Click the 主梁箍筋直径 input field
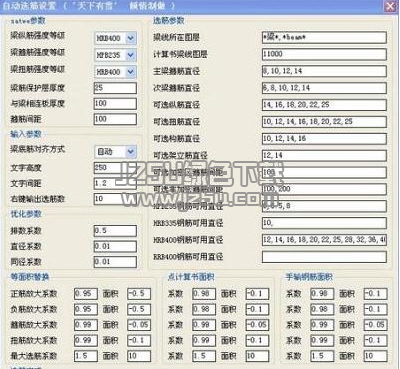 [324, 71]
